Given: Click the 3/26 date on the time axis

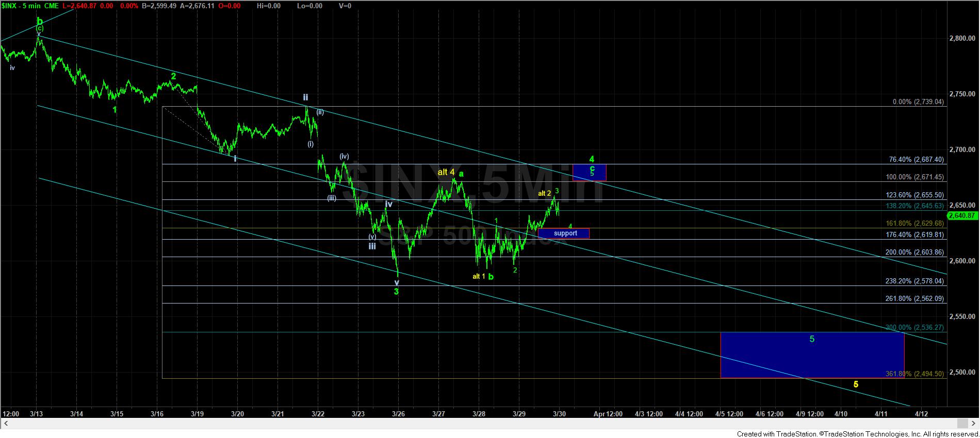Looking at the screenshot, I should pyautogui.click(x=398, y=414).
